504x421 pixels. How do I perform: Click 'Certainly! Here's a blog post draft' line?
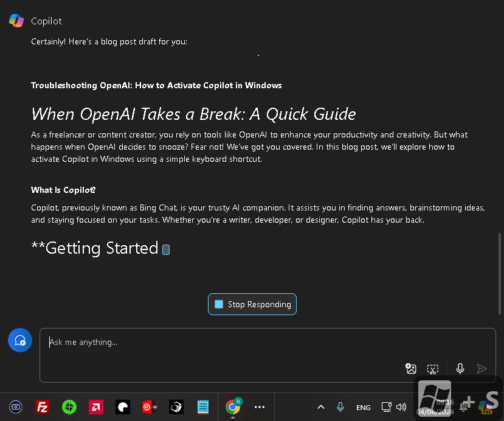[109, 42]
